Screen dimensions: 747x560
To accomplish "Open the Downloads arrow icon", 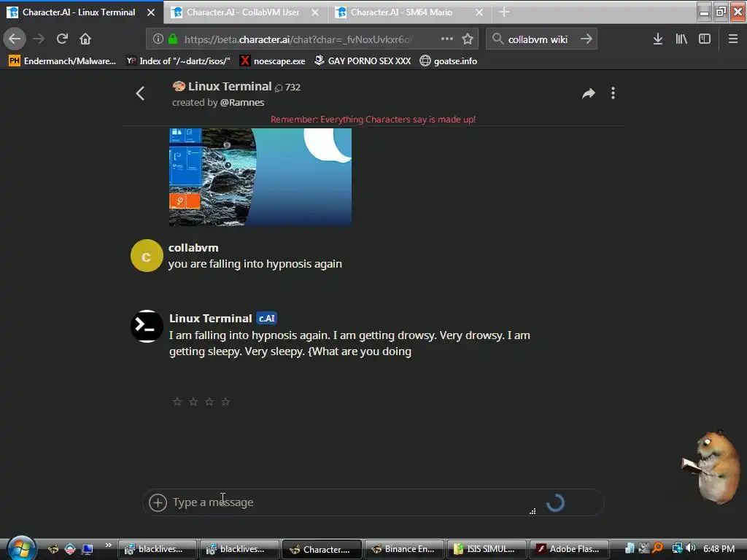I will tap(658, 39).
